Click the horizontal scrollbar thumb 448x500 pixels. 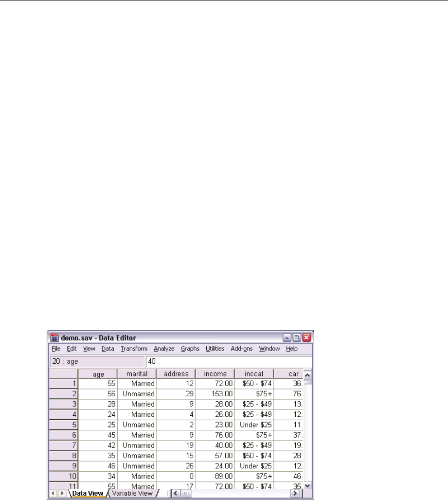click(x=186, y=493)
